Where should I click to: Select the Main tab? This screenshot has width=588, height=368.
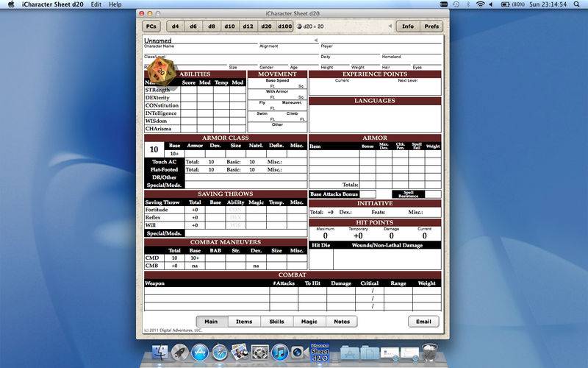[212, 322]
